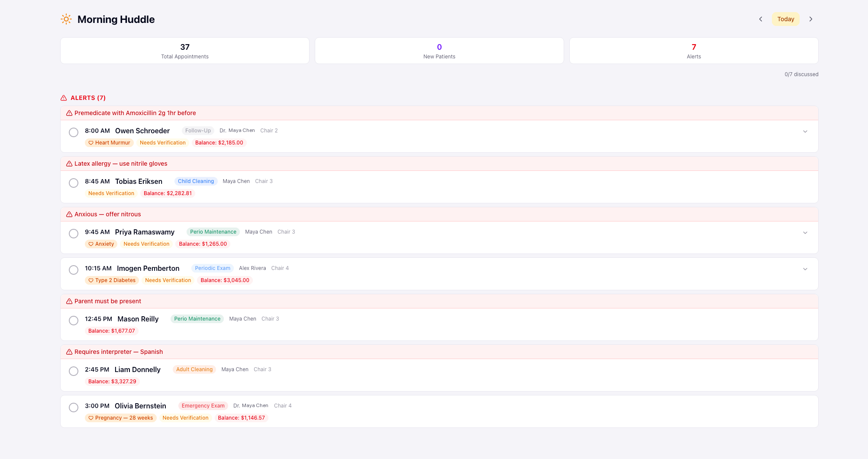Click Balance: $2,185.00 badge

pos(219,143)
